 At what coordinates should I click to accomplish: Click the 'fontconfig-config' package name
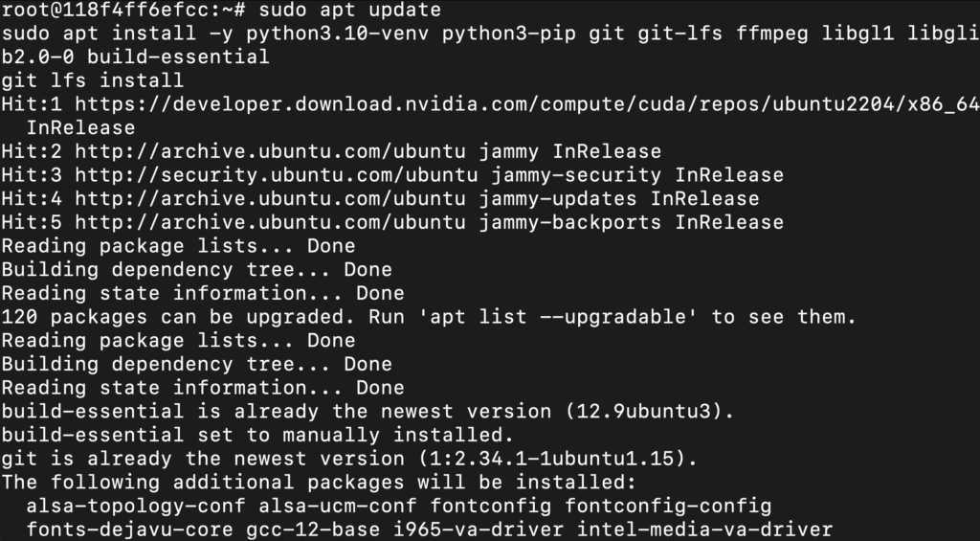pyautogui.click(x=668, y=506)
